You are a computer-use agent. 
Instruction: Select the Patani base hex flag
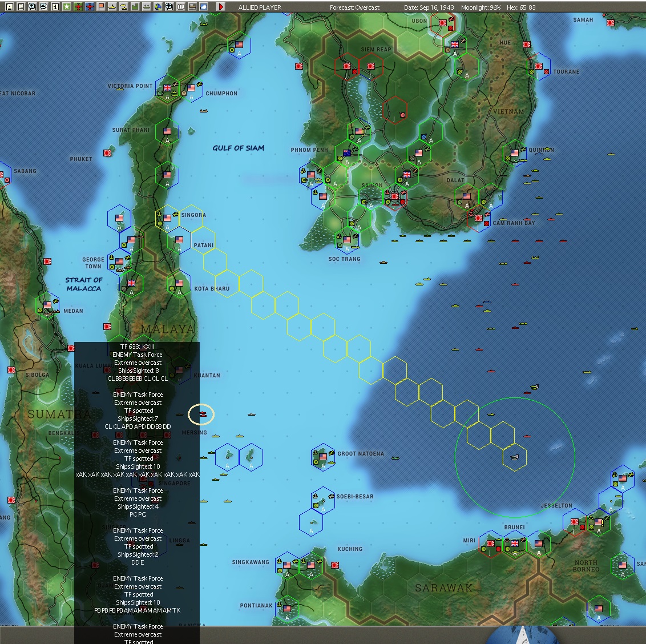179,240
